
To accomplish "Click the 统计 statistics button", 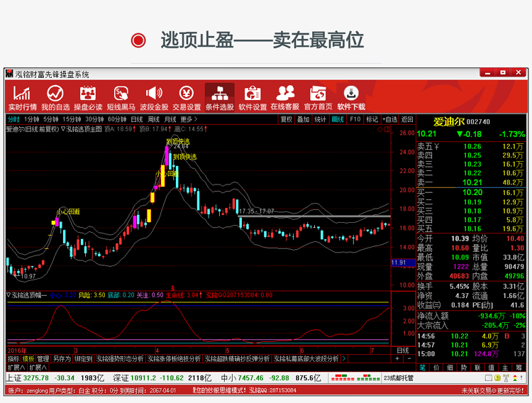I will click(320, 119).
